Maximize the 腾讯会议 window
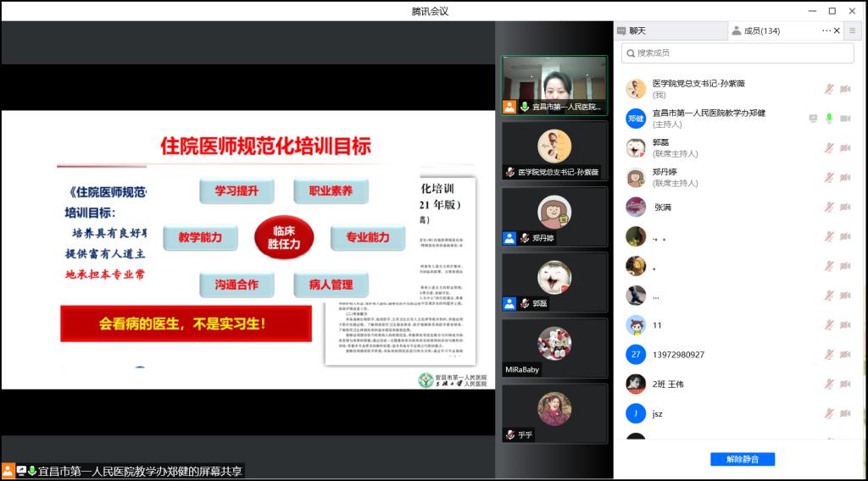This screenshot has width=868, height=481. coord(832,10)
